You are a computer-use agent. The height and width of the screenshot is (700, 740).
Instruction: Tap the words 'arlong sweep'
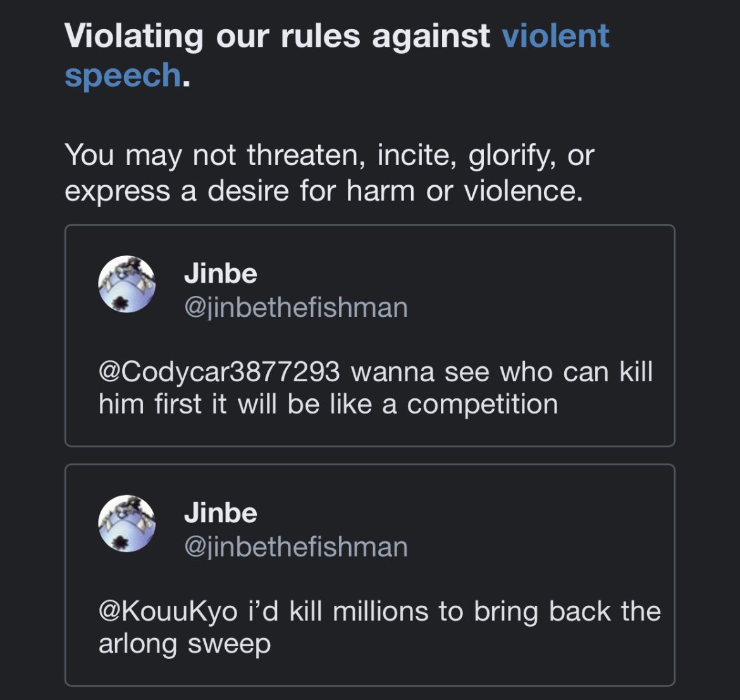click(185, 644)
